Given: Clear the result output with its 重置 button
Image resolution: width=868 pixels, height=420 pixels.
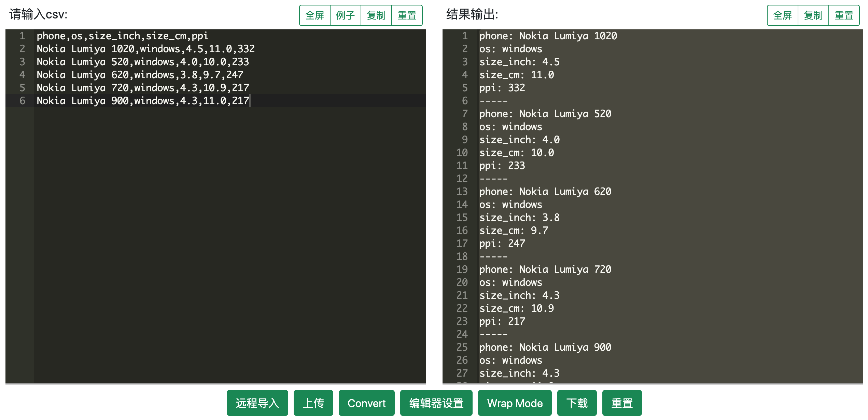Looking at the screenshot, I should click(x=844, y=15).
